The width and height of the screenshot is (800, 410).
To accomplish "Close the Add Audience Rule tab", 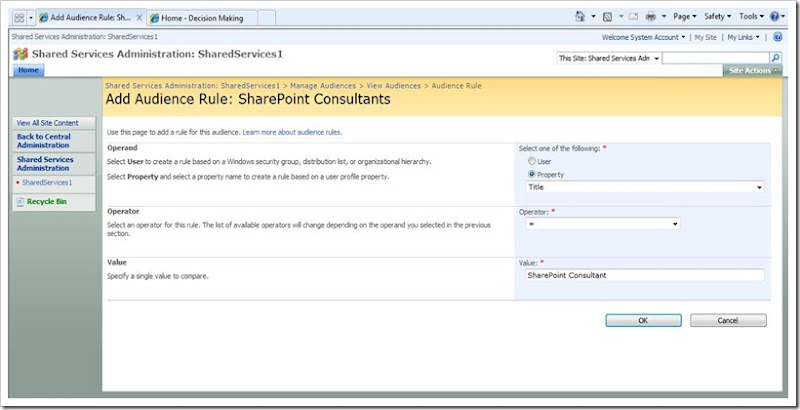I will tap(140, 17).
